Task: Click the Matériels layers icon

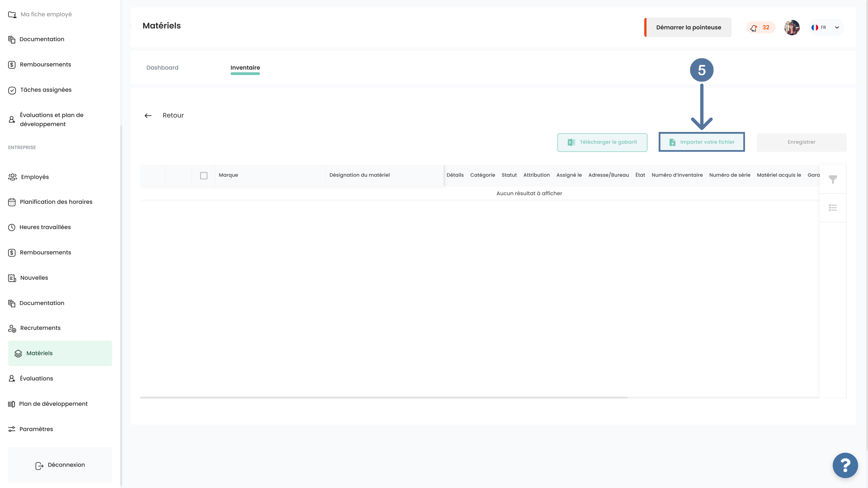Action: [x=18, y=353]
